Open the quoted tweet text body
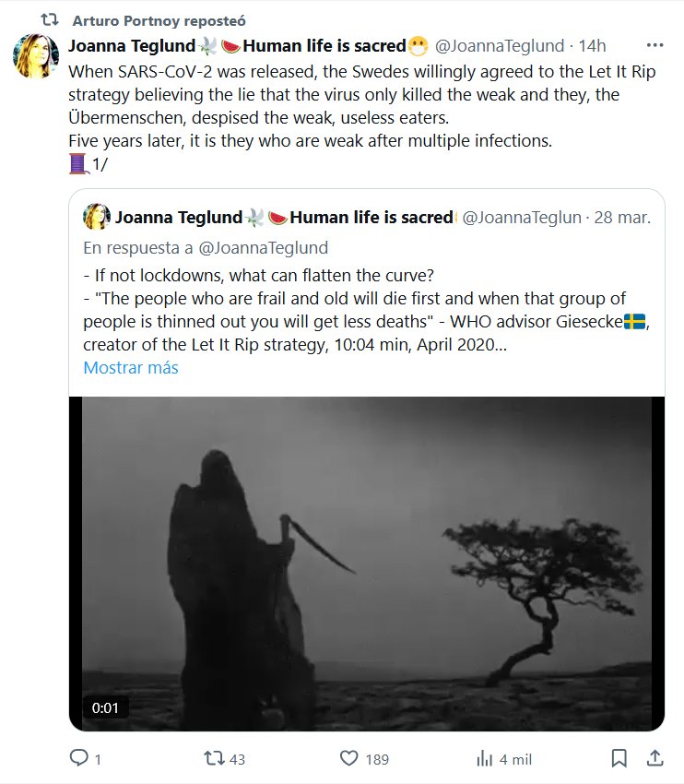The image size is (684, 784). tap(364, 312)
